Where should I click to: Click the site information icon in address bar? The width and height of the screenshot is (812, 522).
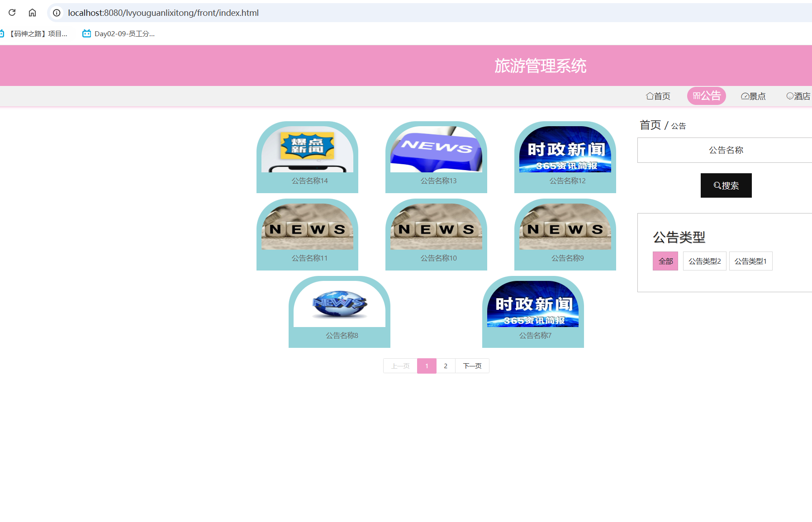[x=57, y=13]
